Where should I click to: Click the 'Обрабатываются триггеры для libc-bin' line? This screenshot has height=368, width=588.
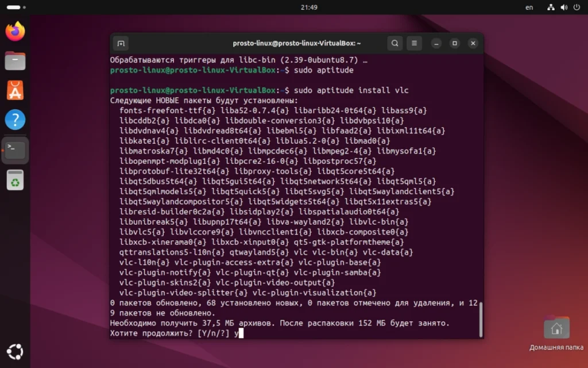tap(238, 60)
